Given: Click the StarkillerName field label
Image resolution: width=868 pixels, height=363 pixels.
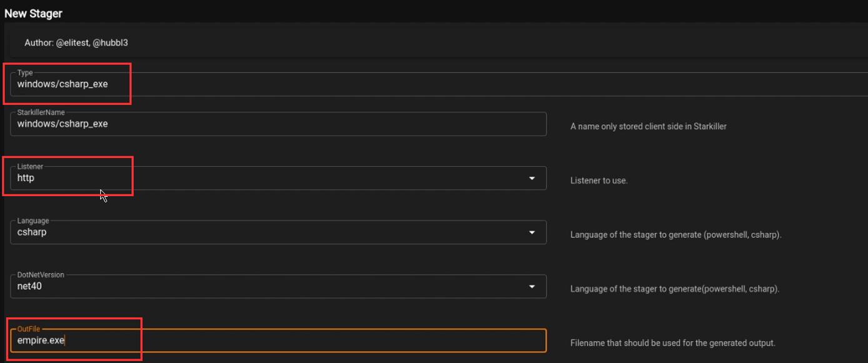Looking at the screenshot, I should (x=39, y=112).
